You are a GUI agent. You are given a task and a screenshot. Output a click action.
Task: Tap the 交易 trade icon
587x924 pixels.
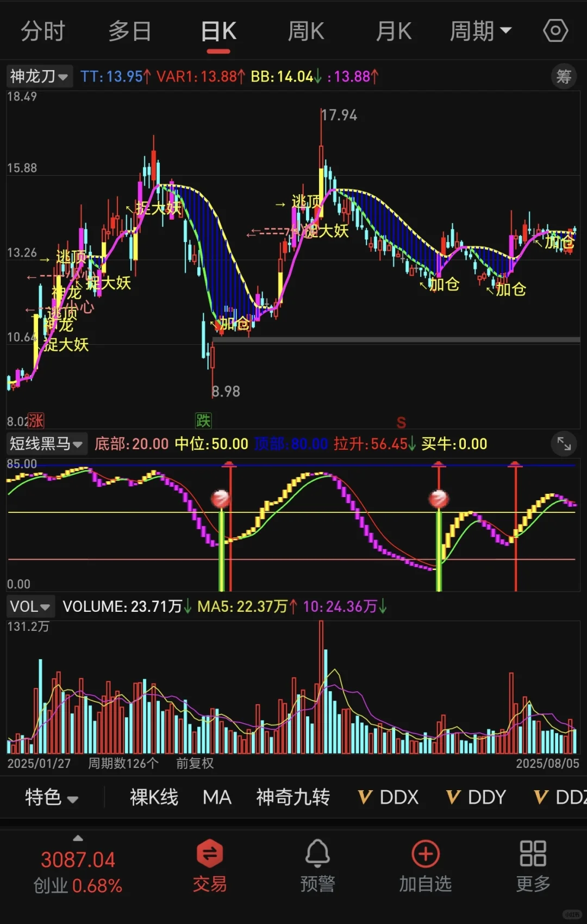[210, 865]
